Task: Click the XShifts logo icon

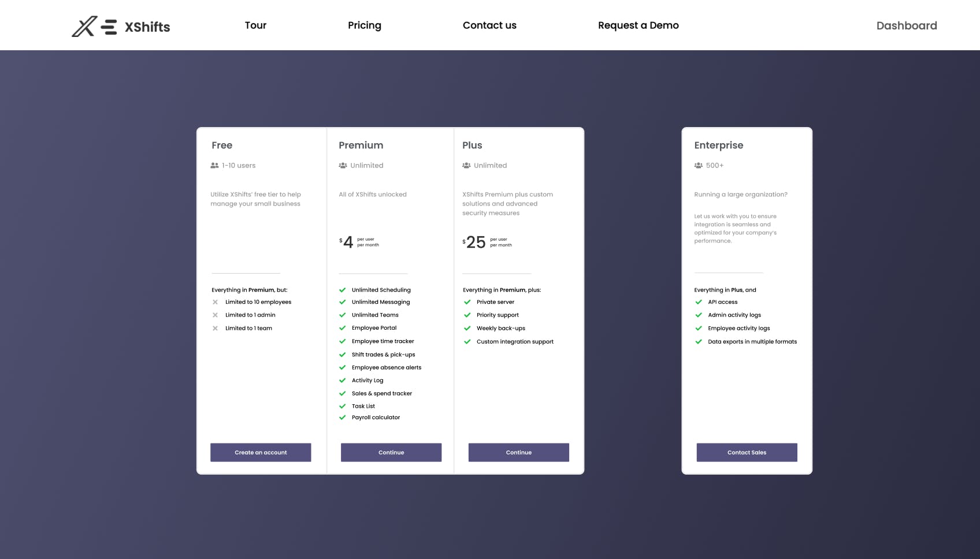Action: tap(94, 27)
